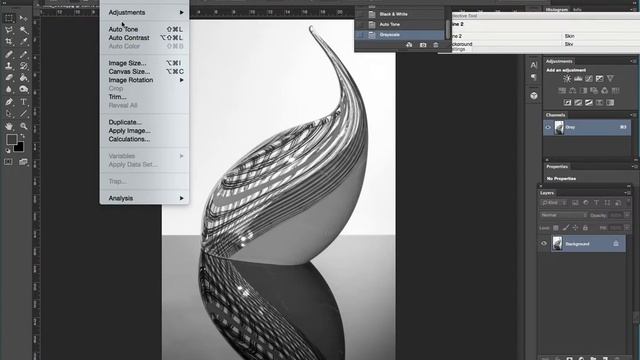Open the 3D panel cube icon
Image resolution: width=640 pixels, height=360 pixels.
point(534,96)
